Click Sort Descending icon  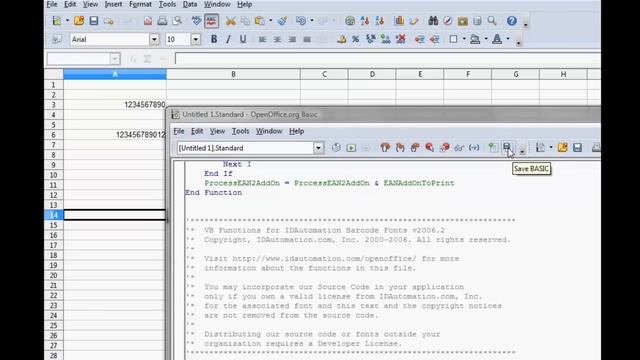tap(380, 21)
